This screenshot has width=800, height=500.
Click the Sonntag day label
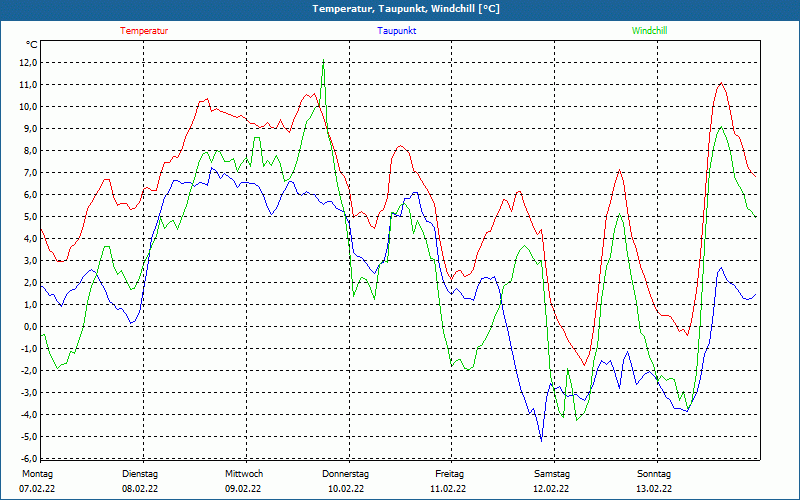pos(654,474)
